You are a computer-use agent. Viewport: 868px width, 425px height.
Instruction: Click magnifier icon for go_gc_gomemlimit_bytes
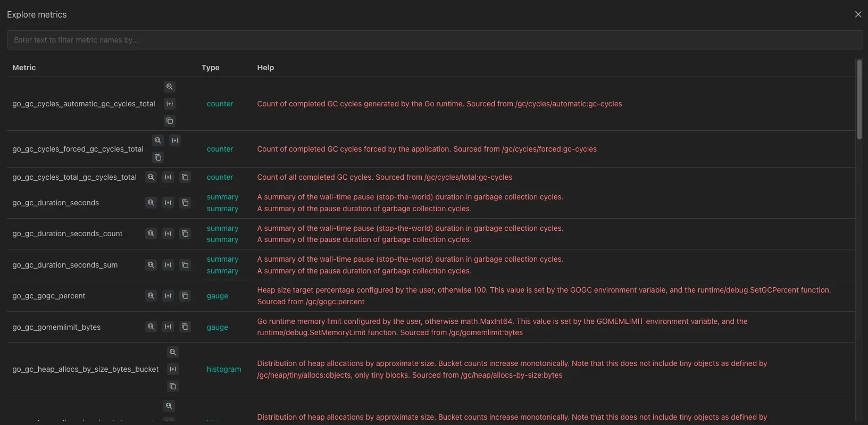pyautogui.click(x=151, y=327)
